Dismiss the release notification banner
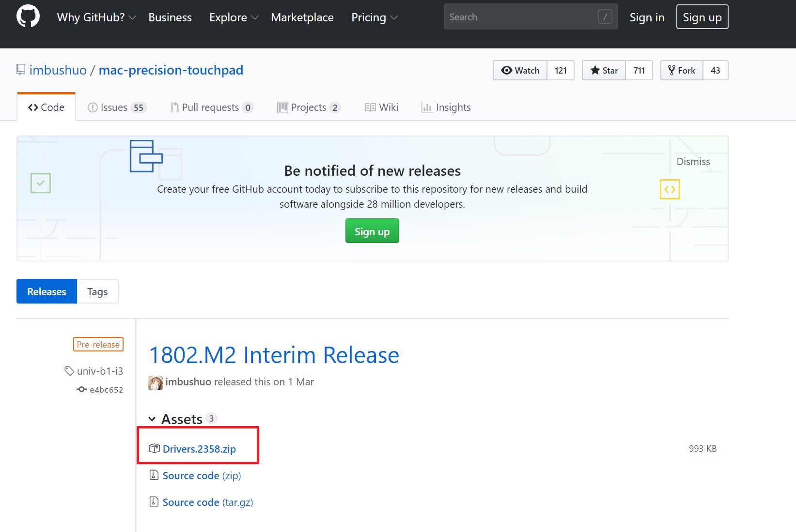Screen dimensions: 796x532 tap(693, 162)
